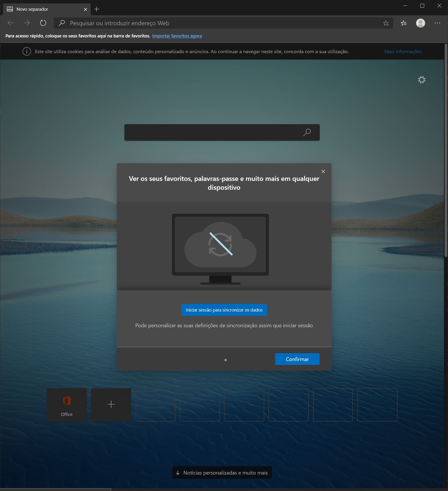Click the cookie notice info icon
This screenshot has height=491, width=448.
tap(27, 51)
